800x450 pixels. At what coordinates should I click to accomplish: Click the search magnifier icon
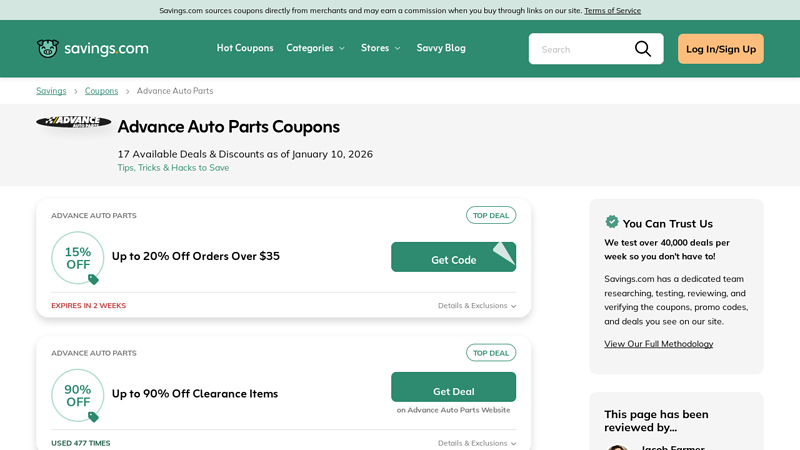pyautogui.click(x=643, y=49)
